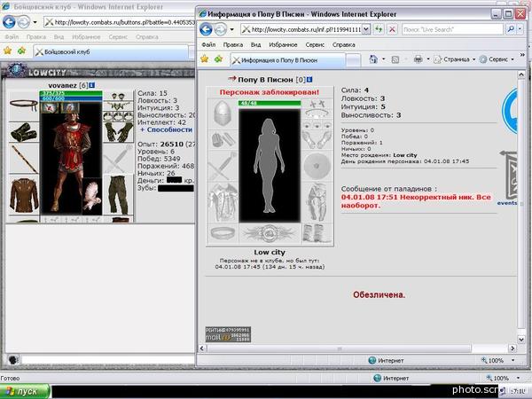Click the round shield slot icon
The image size is (532, 399).
pos(317,167)
